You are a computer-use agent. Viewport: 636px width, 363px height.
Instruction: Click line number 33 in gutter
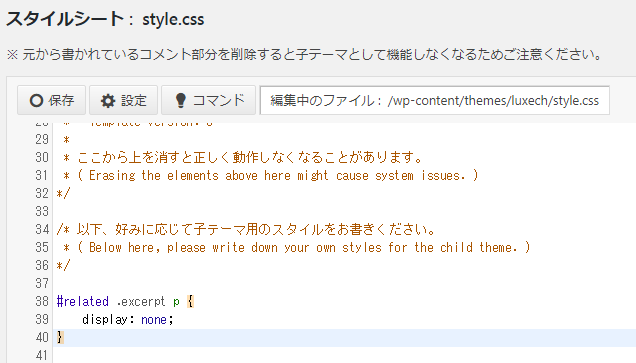click(42, 211)
